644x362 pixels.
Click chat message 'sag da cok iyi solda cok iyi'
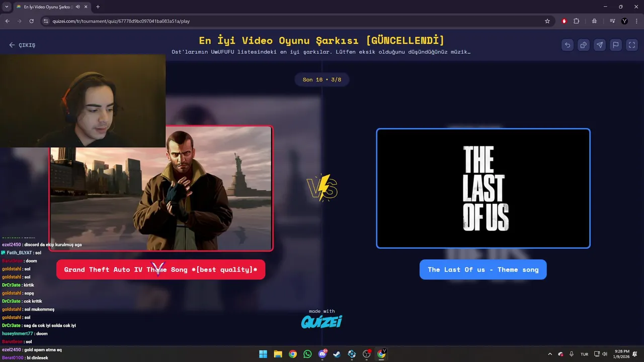coord(50,326)
